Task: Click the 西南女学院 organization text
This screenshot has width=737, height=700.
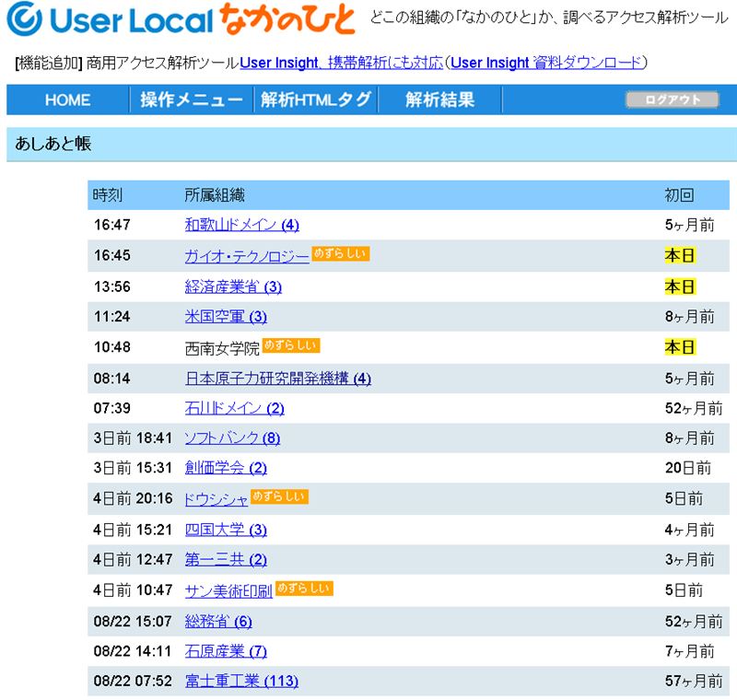Action: [x=222, y=348]
